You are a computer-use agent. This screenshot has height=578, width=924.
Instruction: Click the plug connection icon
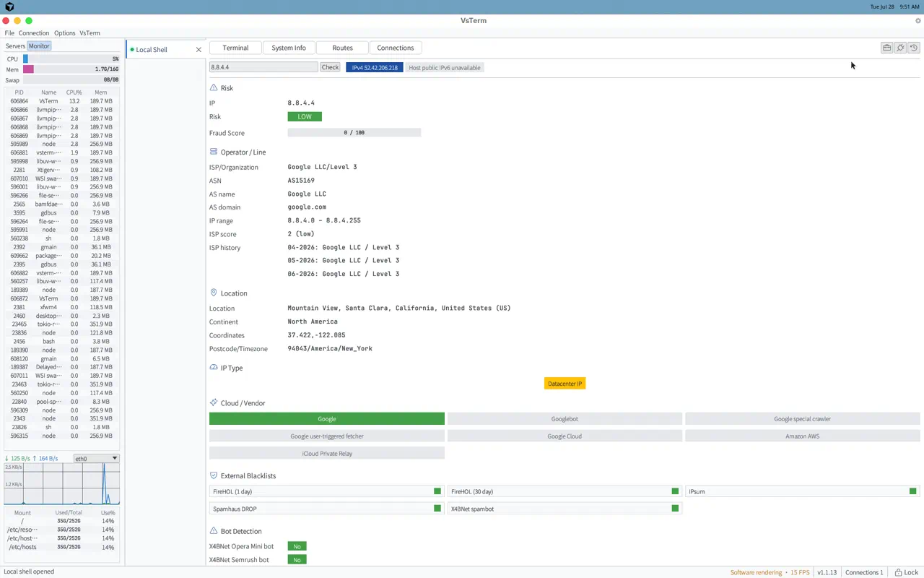(x=900, y=48)
